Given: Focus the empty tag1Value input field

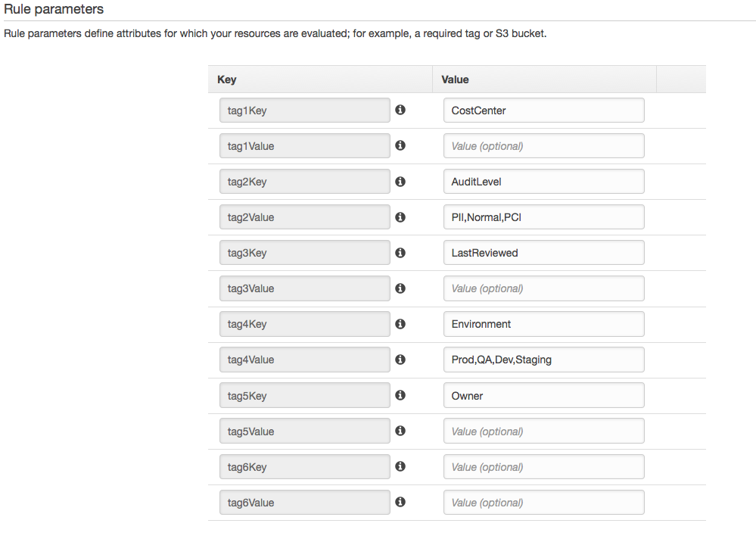Looking at the screenshot, I should pyautogui.click(x=543, y=146).
